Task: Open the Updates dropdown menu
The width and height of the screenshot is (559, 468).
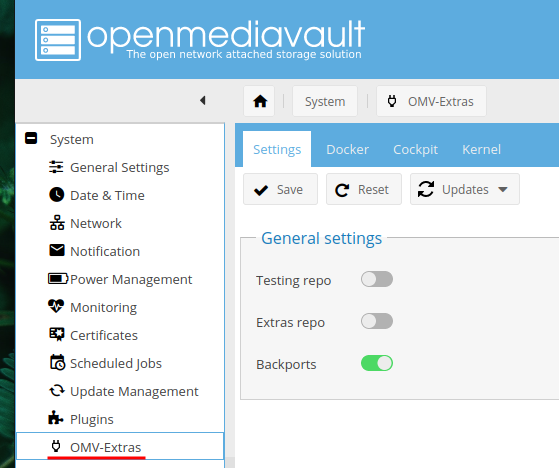Action: (465, 189)
